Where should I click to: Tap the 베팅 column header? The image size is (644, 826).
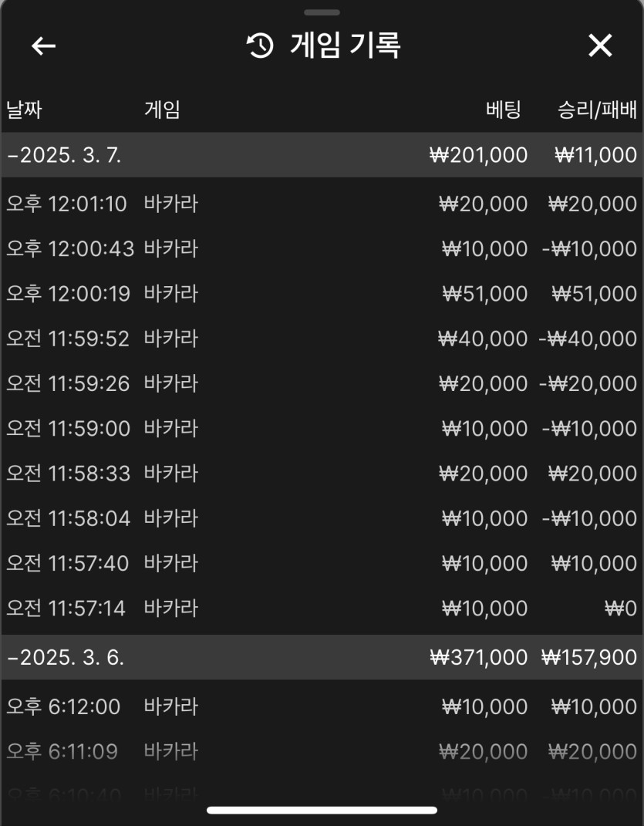[x=504, y=110]
